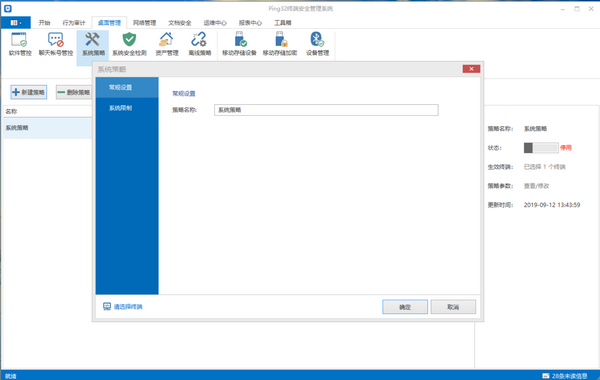600x380 pixels.
Task: Click 已选择 1 个终端 link
Action: (x=545, y=167)
